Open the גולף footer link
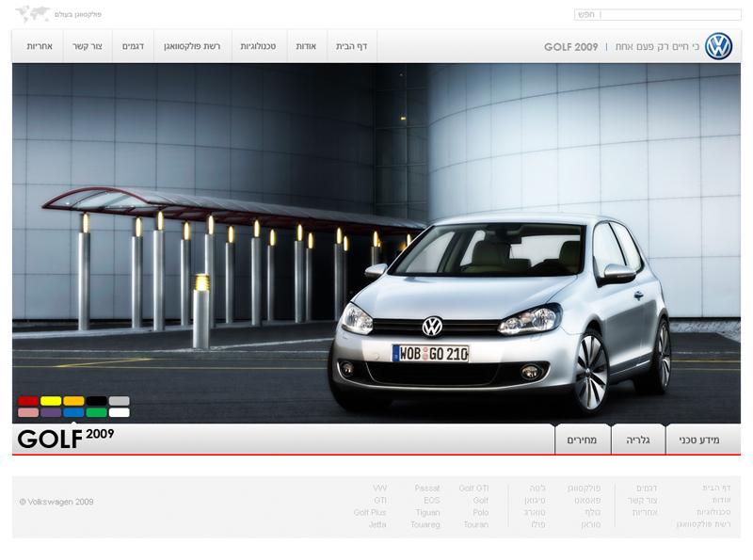Screen dimensions: 753x560 (x=593, y=512)
